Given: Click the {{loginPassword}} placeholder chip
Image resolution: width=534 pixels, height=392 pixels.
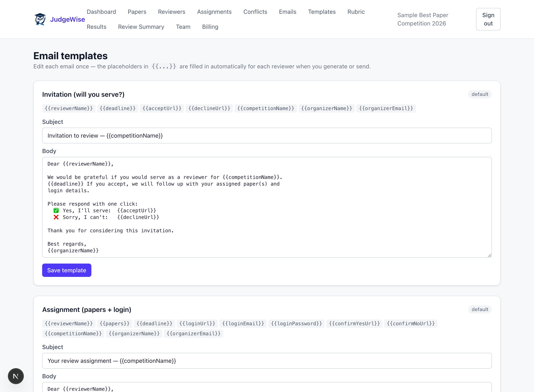Looking at the screenshot, I should [296, 323].
